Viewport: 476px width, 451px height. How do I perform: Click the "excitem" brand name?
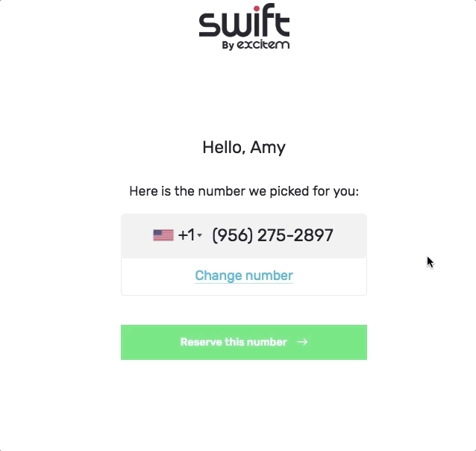pos(263,45)
